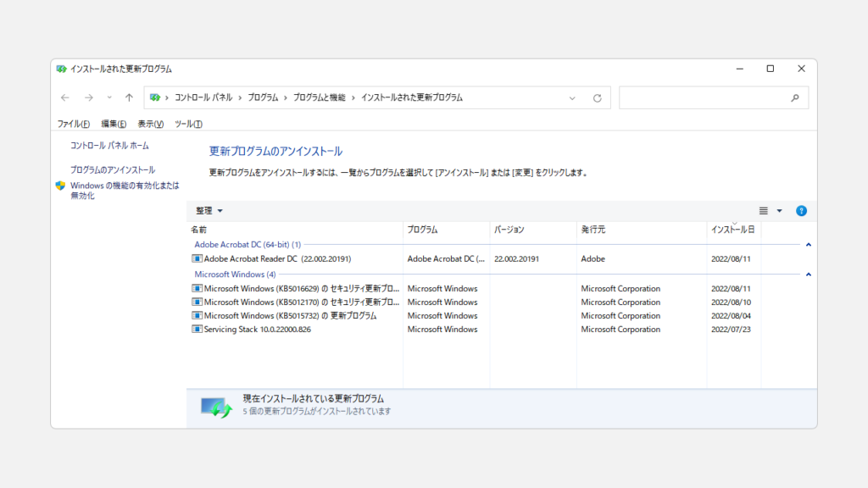This screenshot has width=868, height=488.
Task: Collapse the Microsoft Windows group
Action: point(808,274)
